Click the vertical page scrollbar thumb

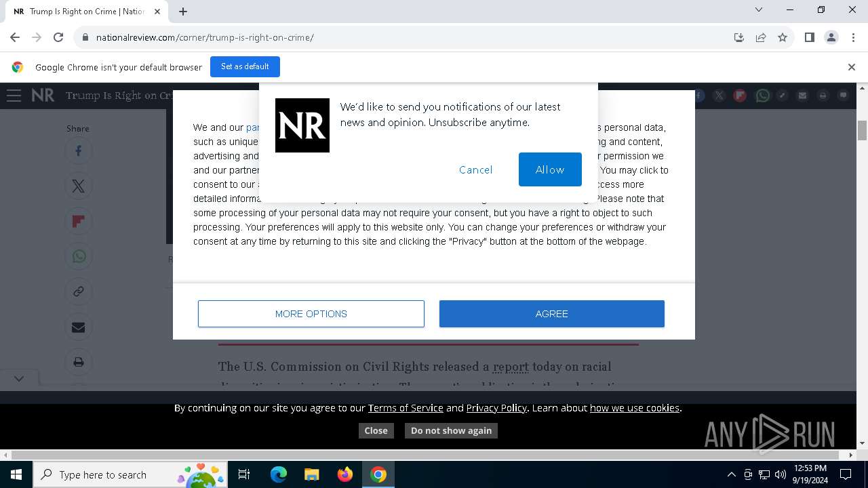click(x=863, y=130)
